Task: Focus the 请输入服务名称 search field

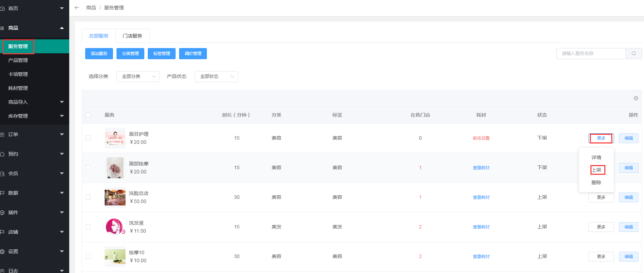Action: pyautogui.click(x=591, y=53)
